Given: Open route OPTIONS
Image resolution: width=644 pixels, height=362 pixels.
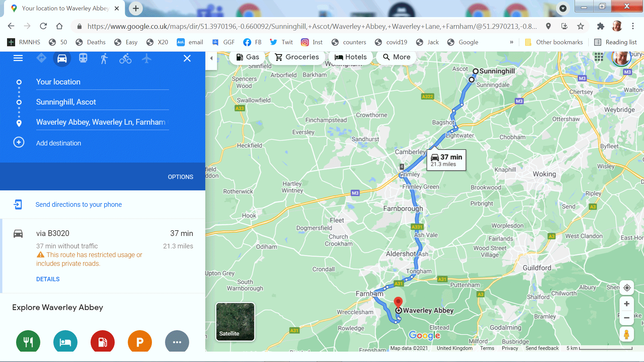Looking at the screenshot, I should point(180,177).
